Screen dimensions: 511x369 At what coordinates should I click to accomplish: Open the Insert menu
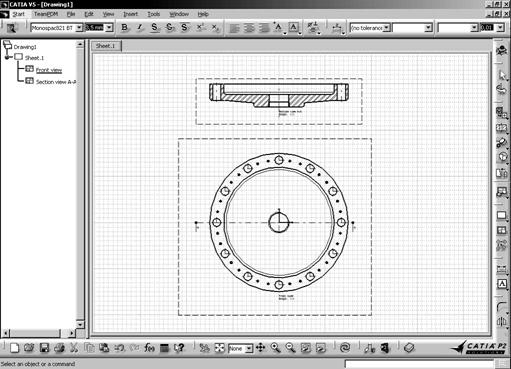tap(130, 14)
